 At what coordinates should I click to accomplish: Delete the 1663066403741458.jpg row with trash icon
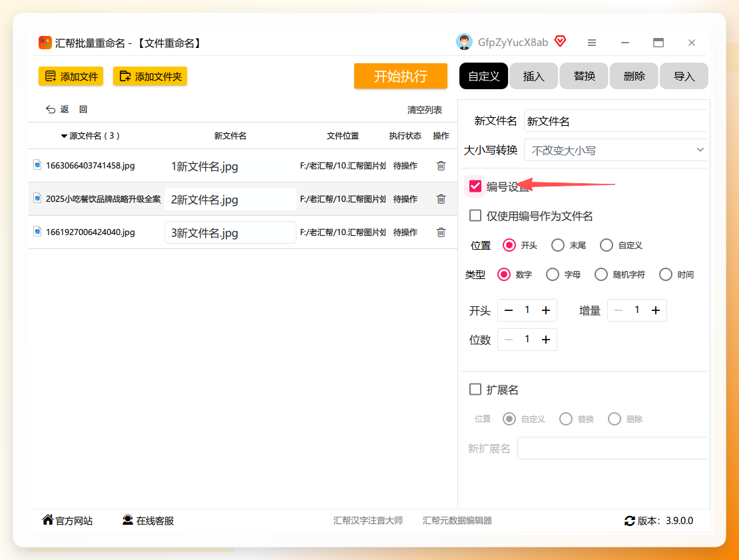441,166
